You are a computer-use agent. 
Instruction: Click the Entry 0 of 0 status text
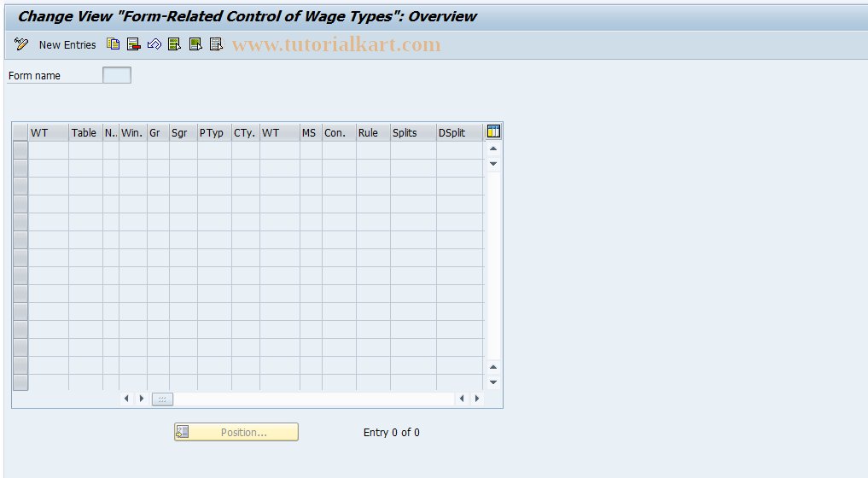392,433
